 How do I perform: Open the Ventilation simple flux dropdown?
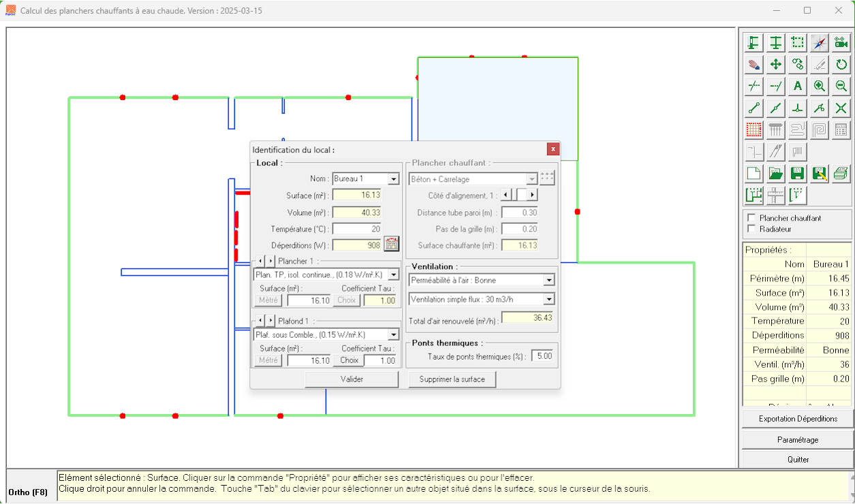[x=548, y=299]
